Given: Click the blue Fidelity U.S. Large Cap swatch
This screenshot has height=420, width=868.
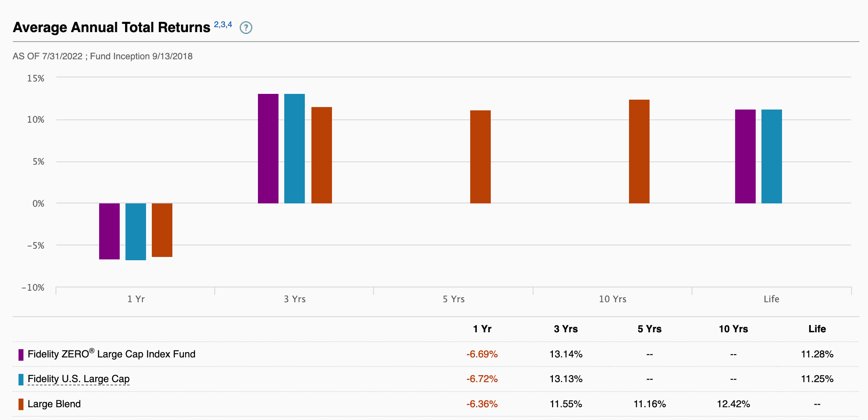Looking at the screenshot, I should coord(21,379).
